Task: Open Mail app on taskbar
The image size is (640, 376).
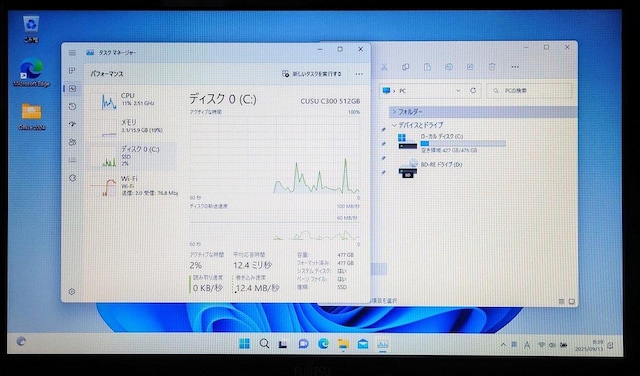Action: [x=363, y=344]
